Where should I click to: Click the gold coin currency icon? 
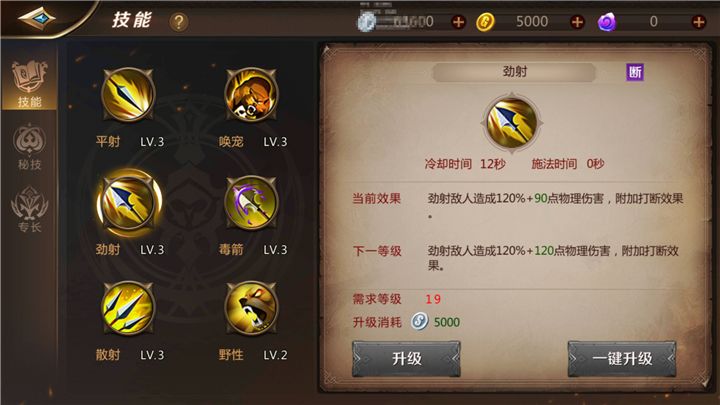point(485,22)
